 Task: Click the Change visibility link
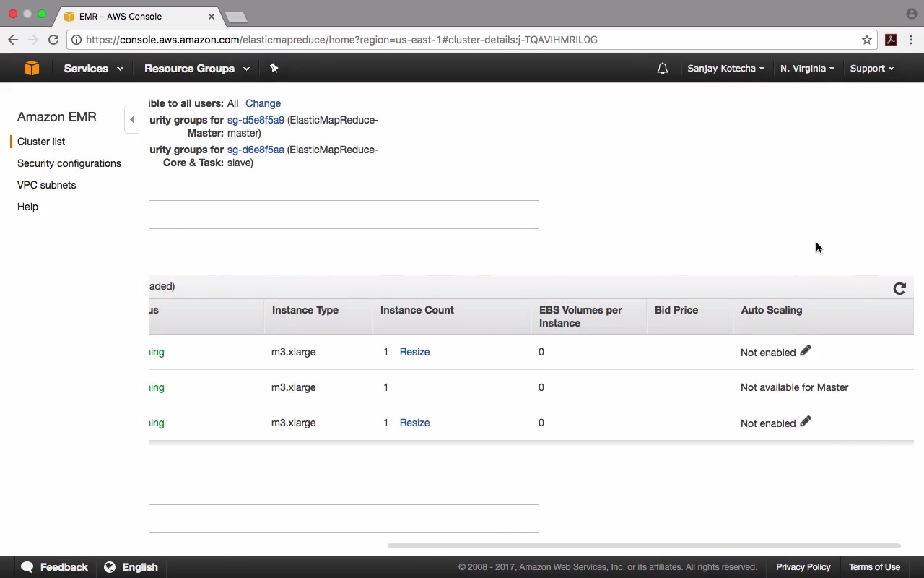263,103
